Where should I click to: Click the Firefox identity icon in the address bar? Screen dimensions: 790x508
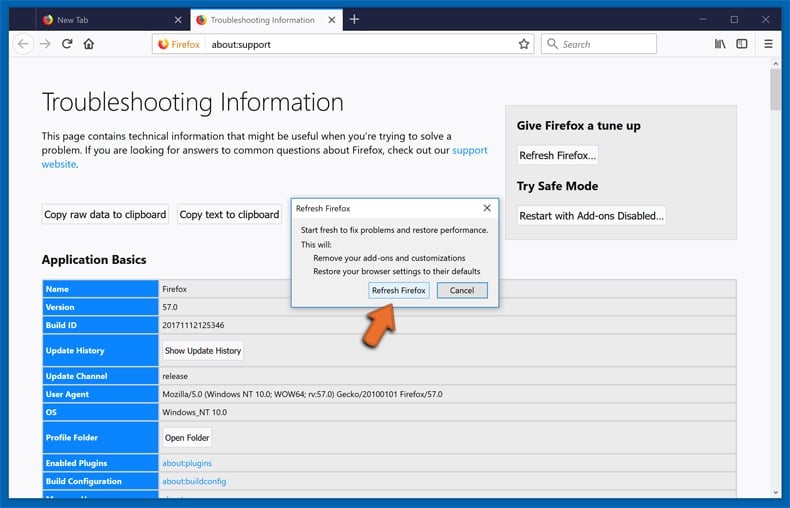[179, 44]
